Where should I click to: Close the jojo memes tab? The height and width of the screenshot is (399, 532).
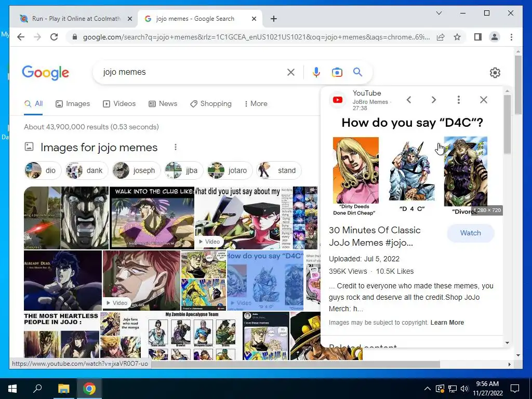tap(254, 19)
